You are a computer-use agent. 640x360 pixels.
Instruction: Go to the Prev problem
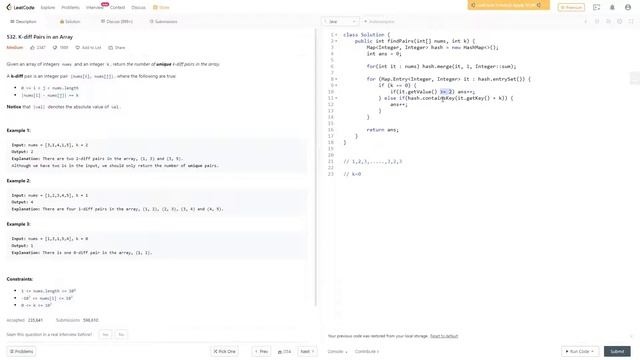261,351
